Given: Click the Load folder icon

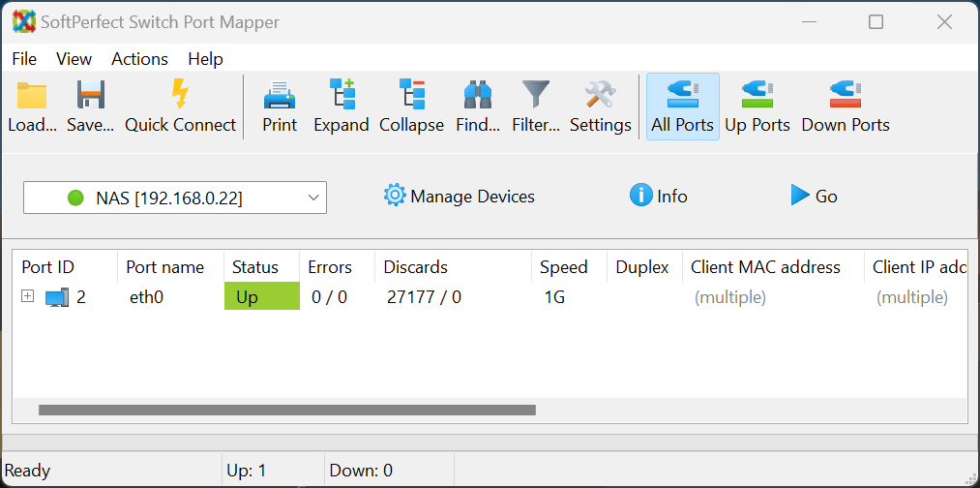Looking at the screenshot, I should [31, 96].
